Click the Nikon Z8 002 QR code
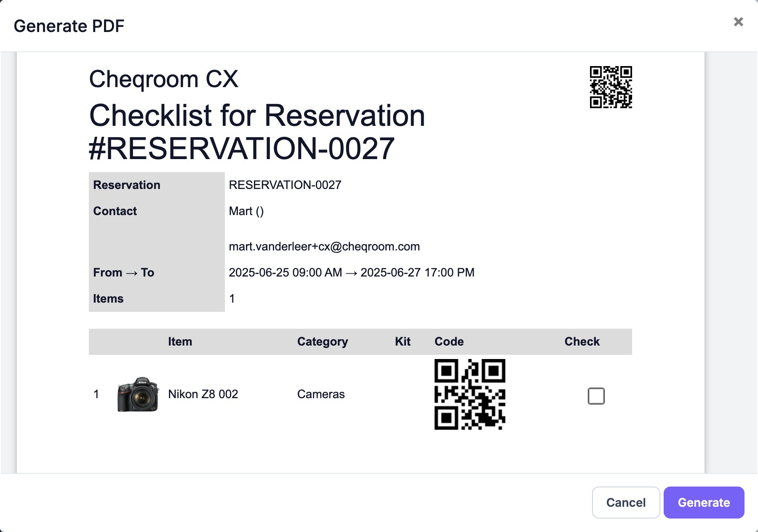758x532 pixels. (x=470, y=394)
